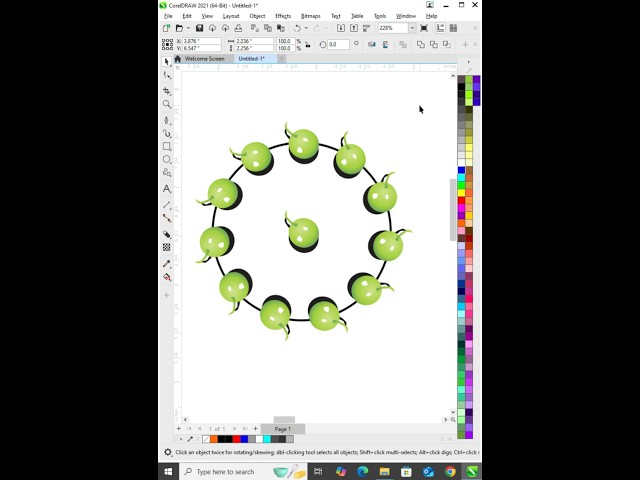The width and height of the screenshot is (640, 480).
Task: Select the Freehand tool
Action: click(167, 120)
